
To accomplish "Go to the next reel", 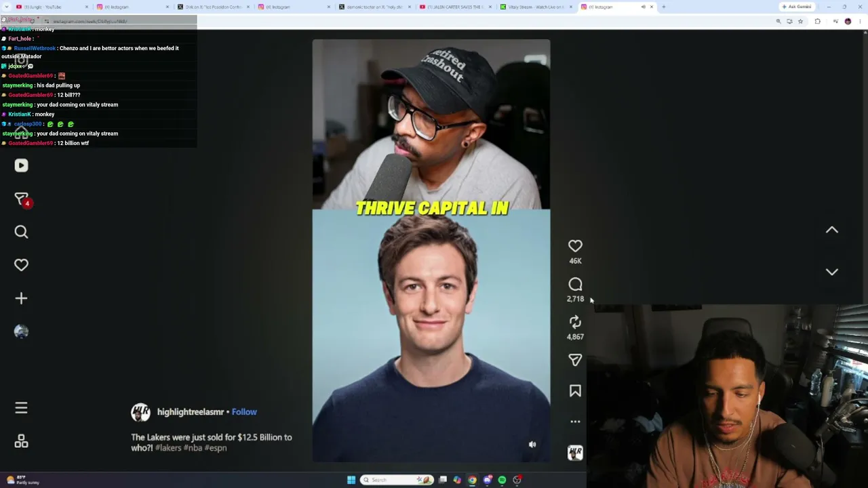I will (832, 272).
